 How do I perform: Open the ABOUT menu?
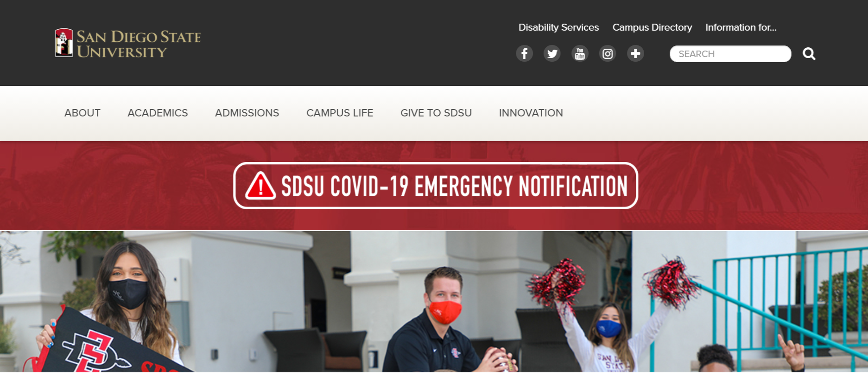click(x=82, y=113)
